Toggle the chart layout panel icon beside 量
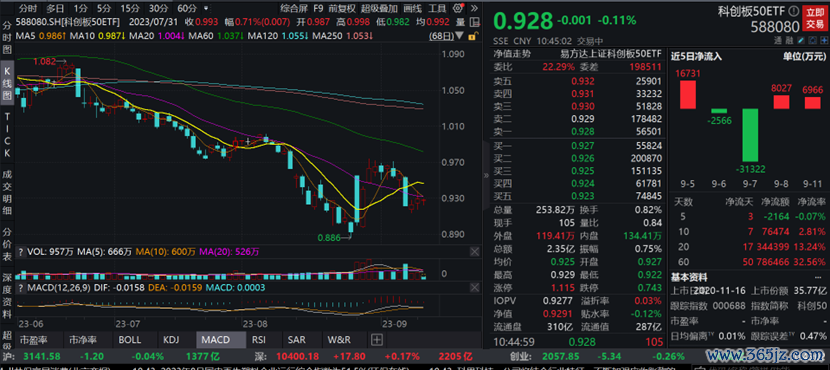This screenshot has width=830, height=370. point(474,22)
